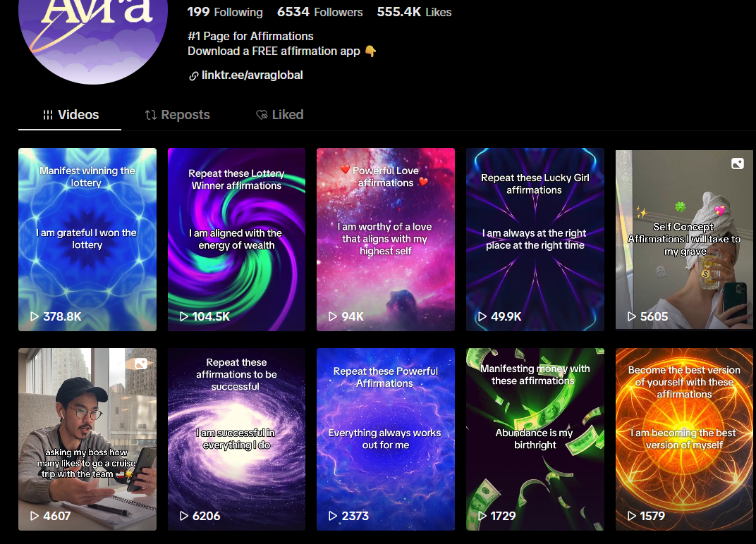
Task: Click the link chain icon beside linktr.ee
Action: (x=193, y=75)
